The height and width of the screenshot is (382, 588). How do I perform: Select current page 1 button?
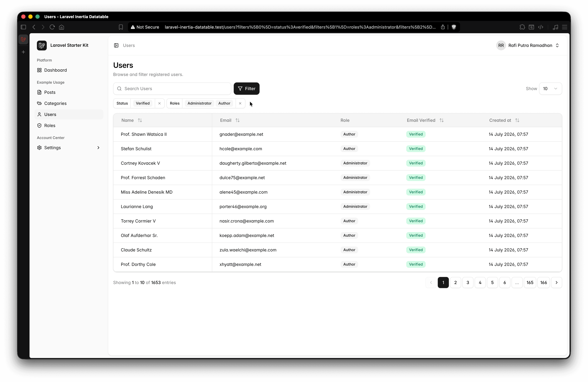443,282
